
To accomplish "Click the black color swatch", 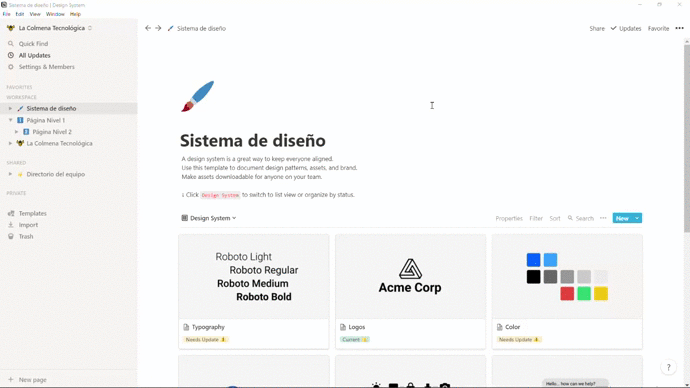I will [533, 277].
